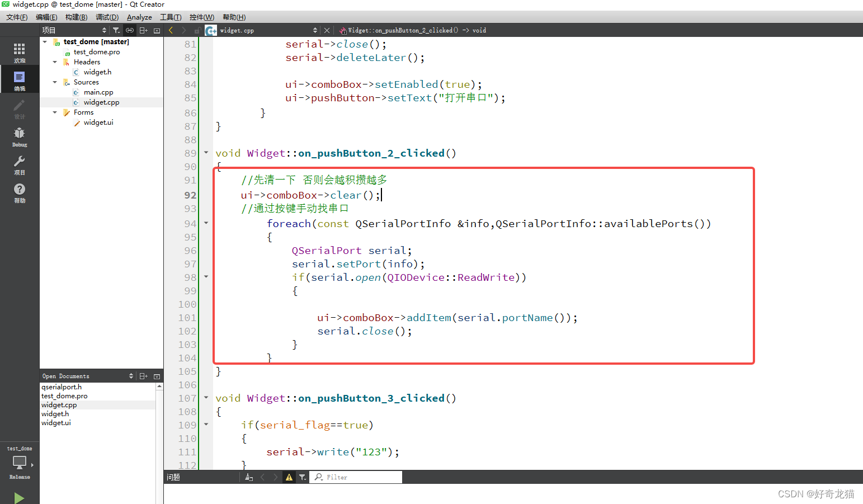Viewport: 863px width, 504px height.
Task: Open the 构建(B) menu
Action: coord(76,17)
